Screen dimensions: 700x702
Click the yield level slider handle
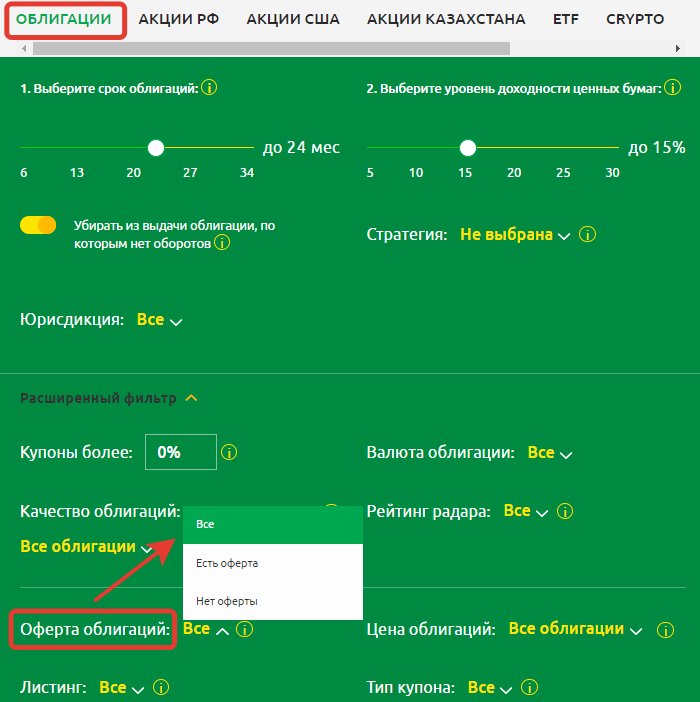pos(467,148)
